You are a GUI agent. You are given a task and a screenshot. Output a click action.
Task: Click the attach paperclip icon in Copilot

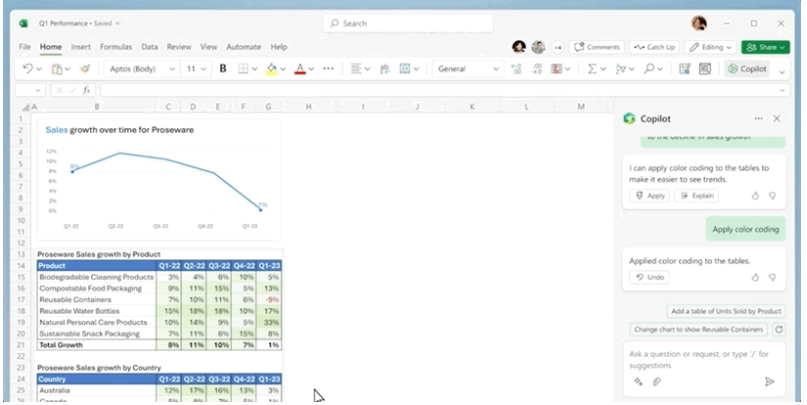[657, 381]
